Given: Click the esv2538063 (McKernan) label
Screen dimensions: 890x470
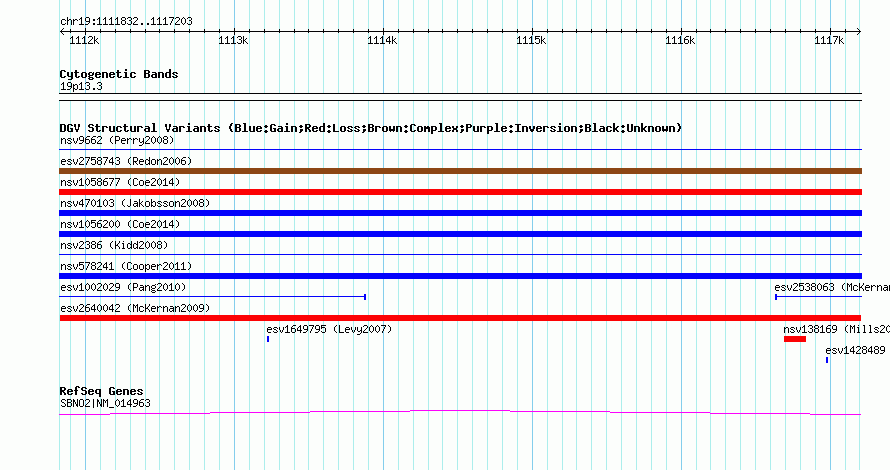Looking at the screenshot, I should [x=832, y=287].
